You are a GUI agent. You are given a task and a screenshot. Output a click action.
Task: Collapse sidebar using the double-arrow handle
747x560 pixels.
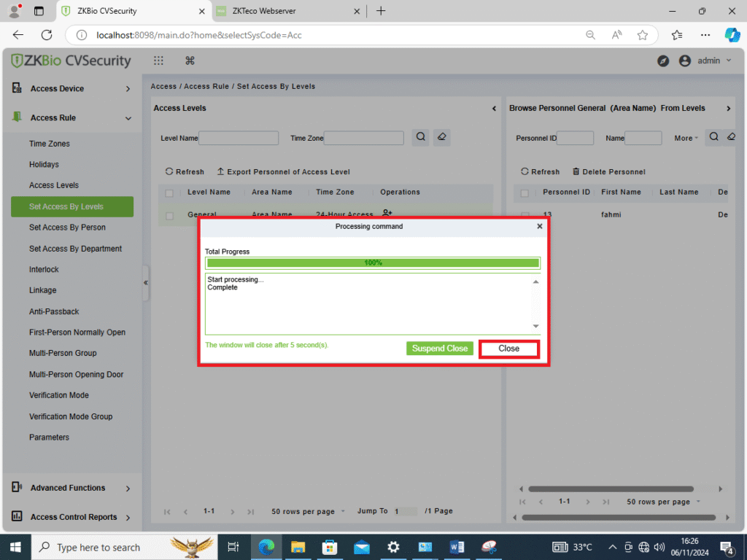[x=146, y=282]
